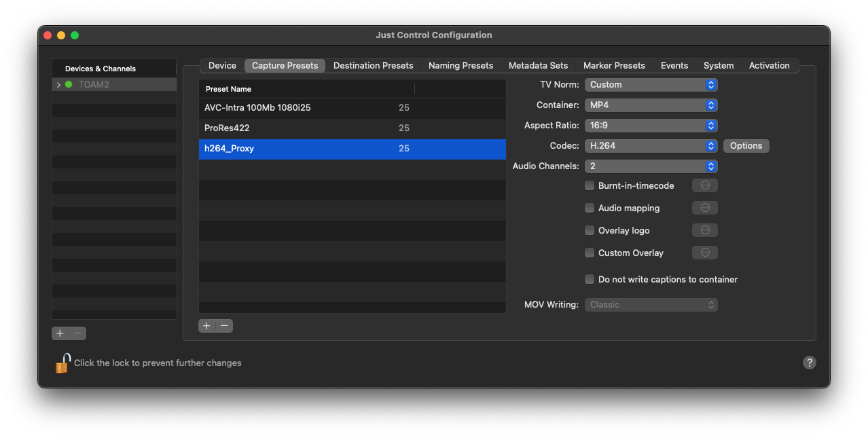Expand the TOAM2 device tree item
Screen dimensions: 868x438
[x=58, y=85]
